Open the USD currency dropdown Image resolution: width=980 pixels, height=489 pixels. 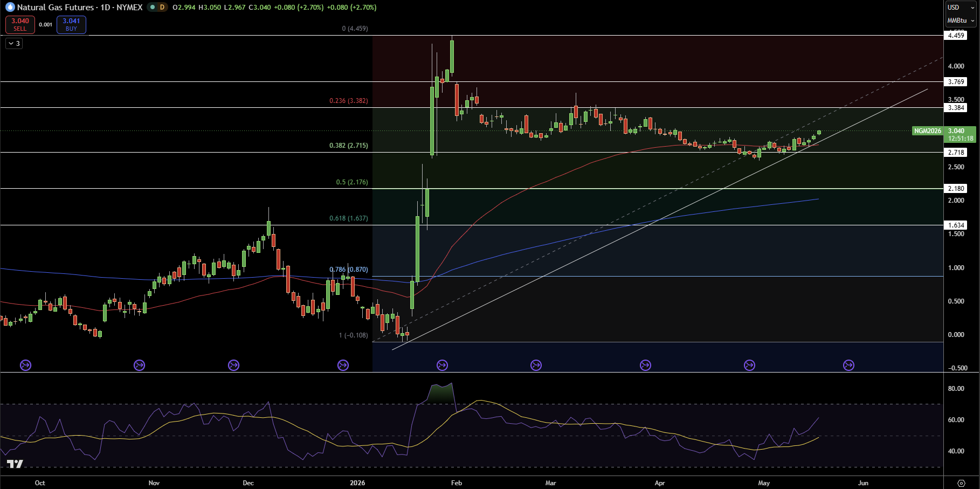coord(961,8)
